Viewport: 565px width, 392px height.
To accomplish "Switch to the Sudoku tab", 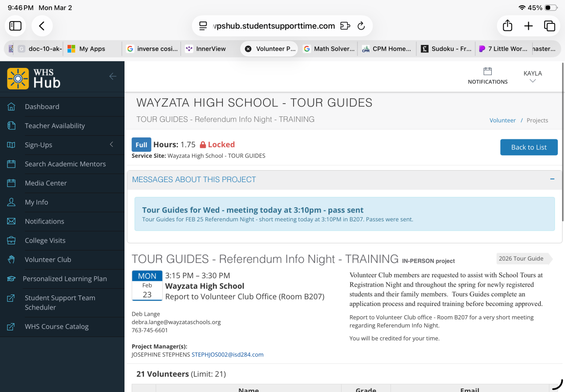I will (x=446, y=49).
